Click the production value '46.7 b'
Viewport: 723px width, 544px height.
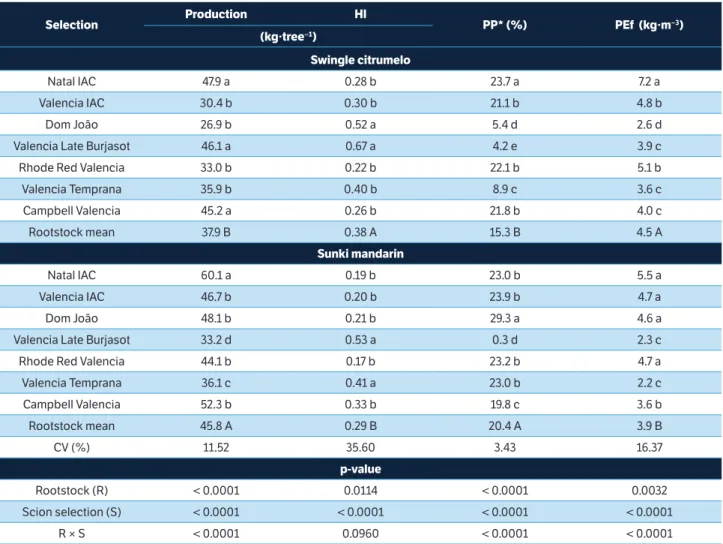(216, 296)
